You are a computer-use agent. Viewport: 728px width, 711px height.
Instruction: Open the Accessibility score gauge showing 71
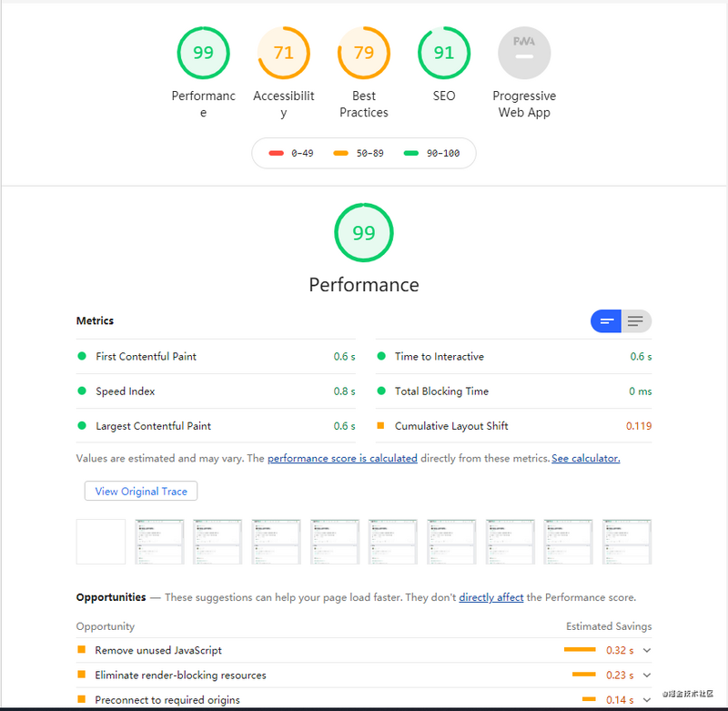pos(284,53)
